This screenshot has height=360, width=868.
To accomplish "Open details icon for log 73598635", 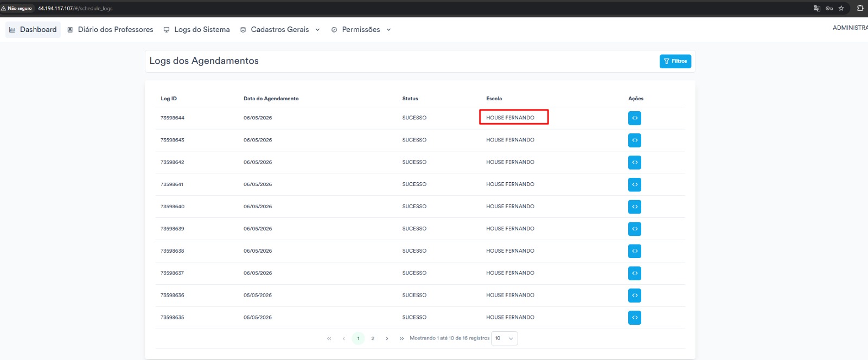I will pos(635,318).
